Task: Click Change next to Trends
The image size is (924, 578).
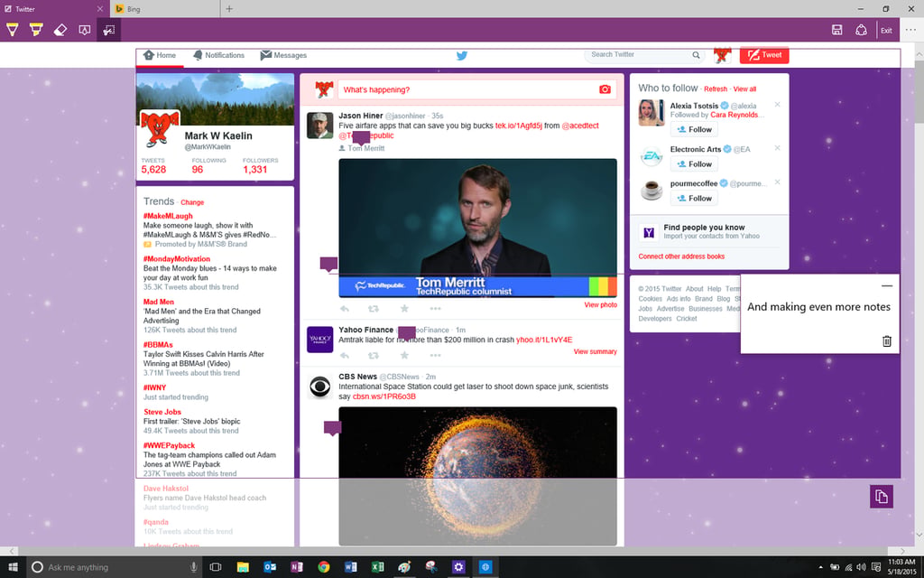Action: [x=192, y=202]
